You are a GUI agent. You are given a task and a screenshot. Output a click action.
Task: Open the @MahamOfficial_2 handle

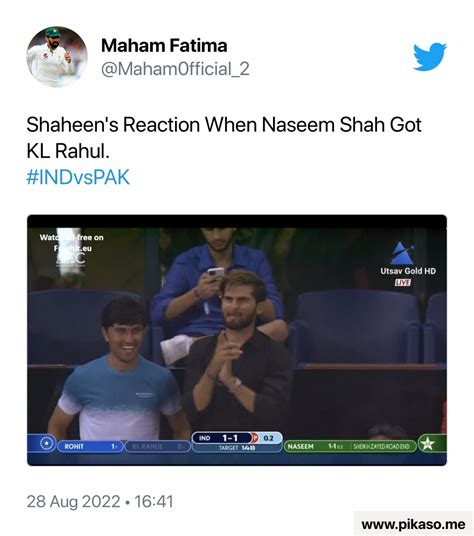click(175, 69)
